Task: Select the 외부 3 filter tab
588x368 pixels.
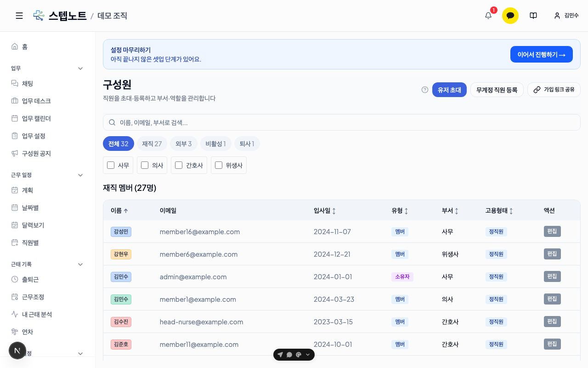Action: click(184, 144)
